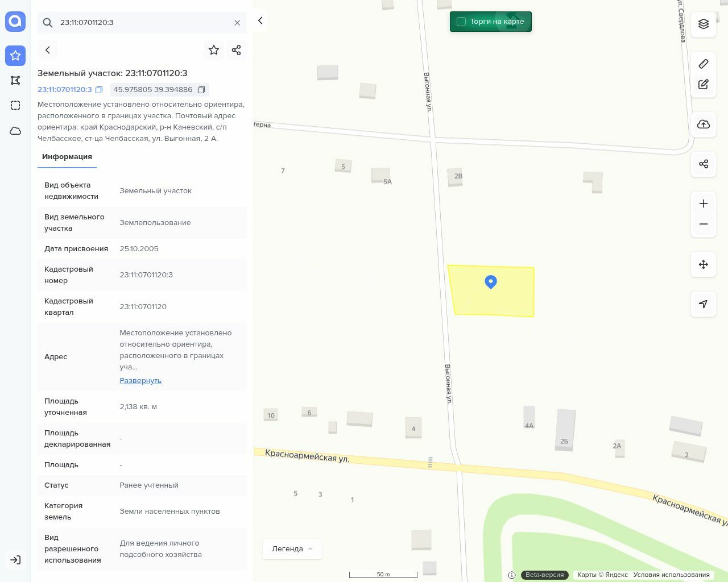Copy the cadastral number 23:11:0701120:3

click(x=99, y=90)
